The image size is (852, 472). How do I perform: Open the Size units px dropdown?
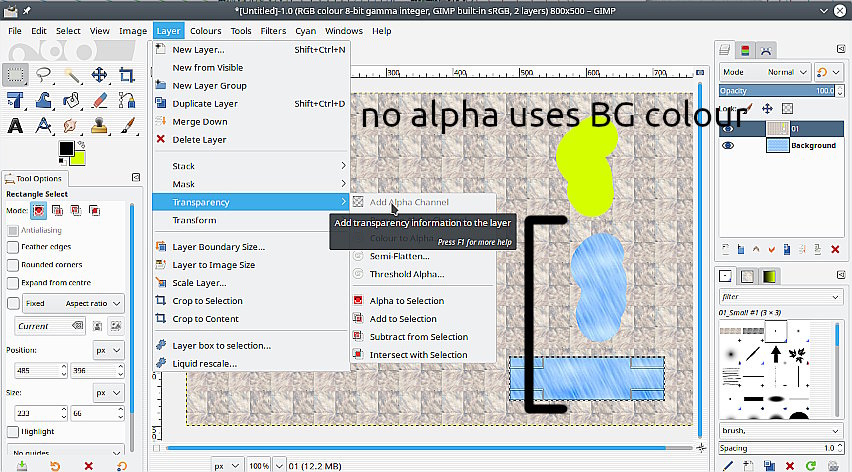click(108, 393)
